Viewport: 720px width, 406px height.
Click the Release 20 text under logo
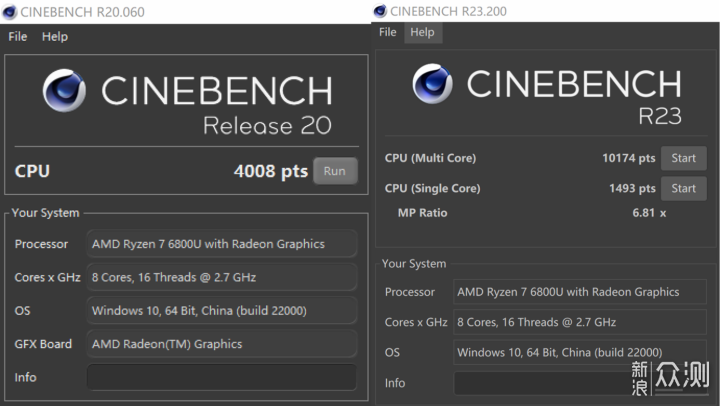(267, 126)
